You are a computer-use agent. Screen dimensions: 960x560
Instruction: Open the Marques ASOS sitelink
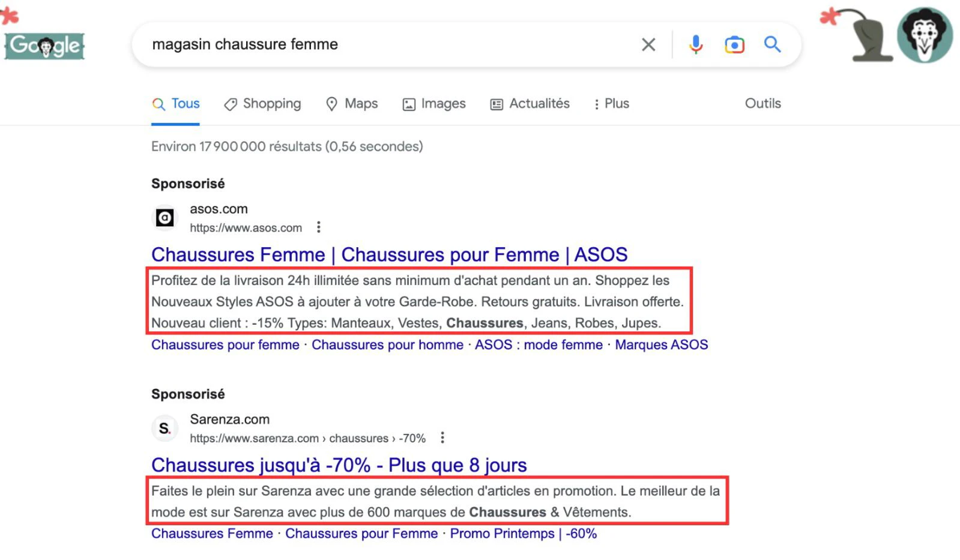coord(662,345)
